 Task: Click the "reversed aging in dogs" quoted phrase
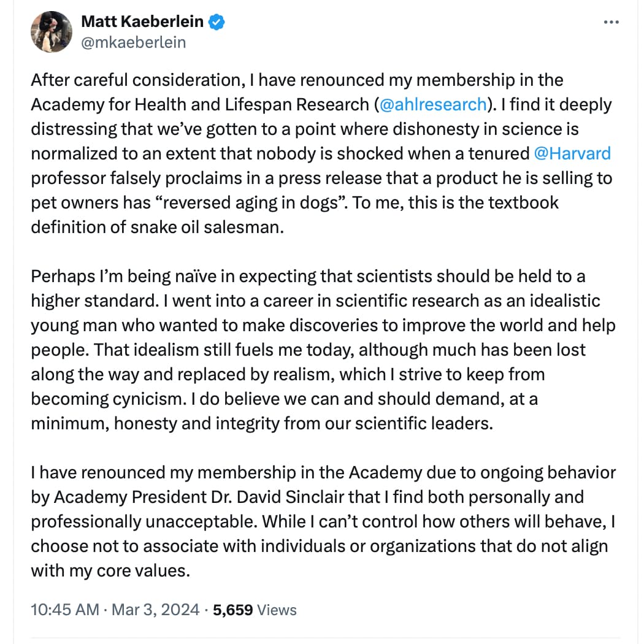coord(251,203)
